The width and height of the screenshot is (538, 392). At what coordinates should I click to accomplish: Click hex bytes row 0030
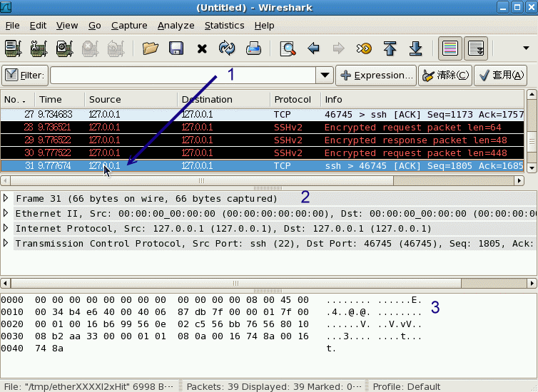coord(171,336)
